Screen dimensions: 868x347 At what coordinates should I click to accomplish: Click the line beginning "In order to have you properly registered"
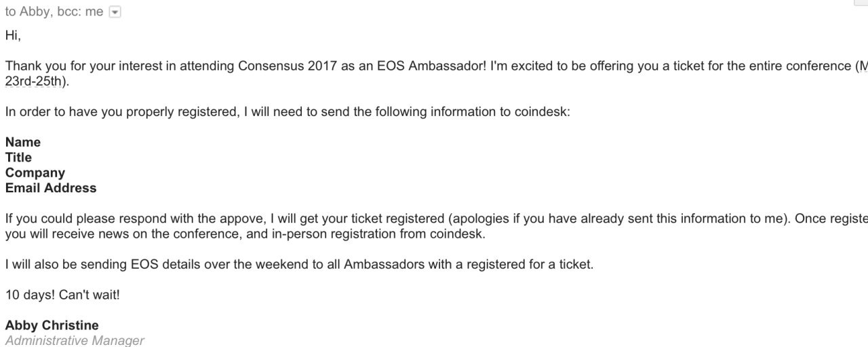click(136, 112)
